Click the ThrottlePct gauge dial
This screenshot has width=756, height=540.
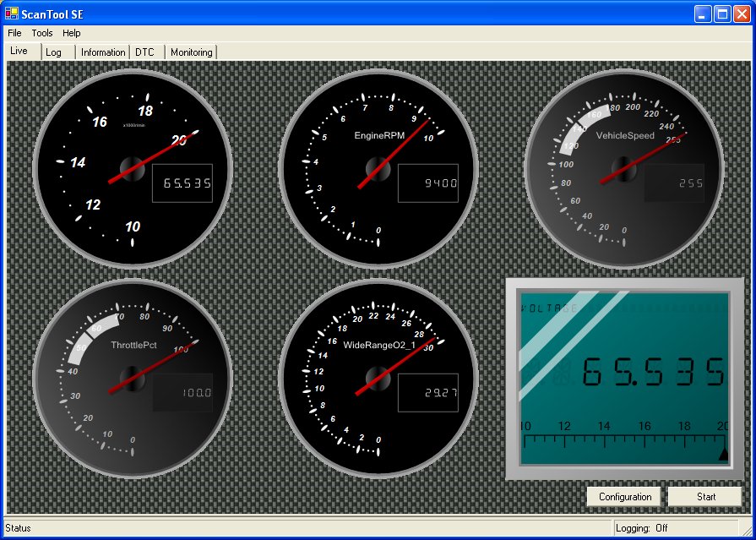[132, 378]
